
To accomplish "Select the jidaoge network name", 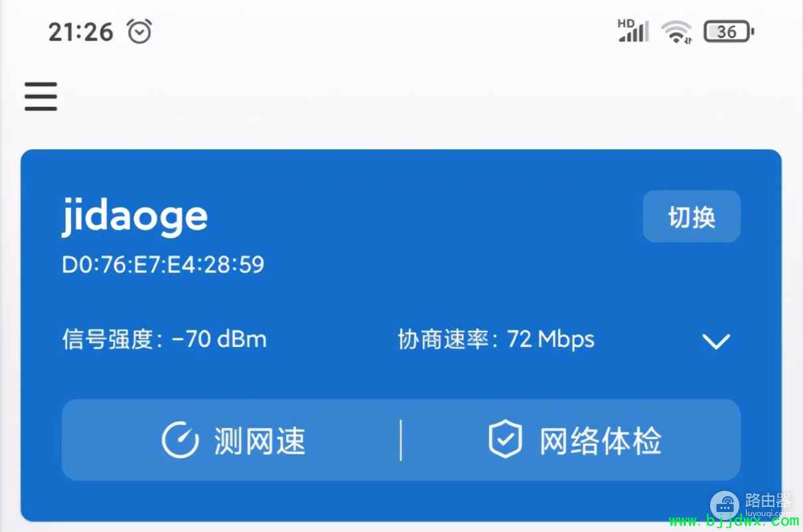I will (135, 216).
